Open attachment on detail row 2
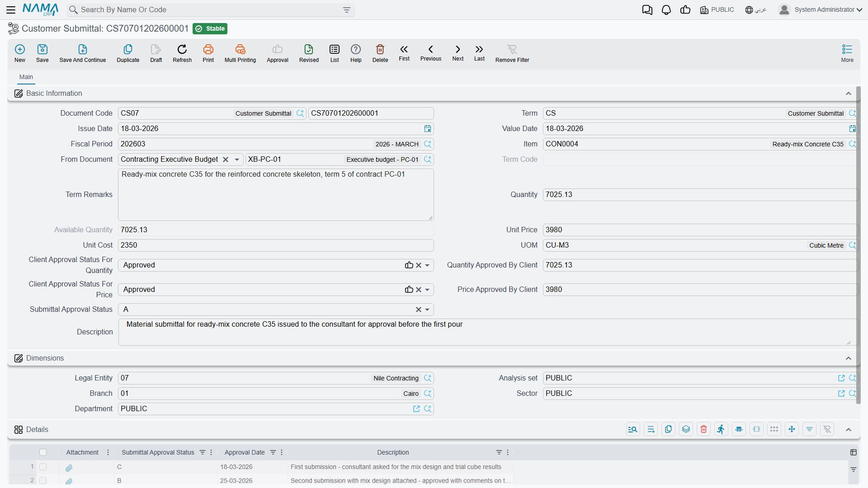The width and height of the screenshot is (868, 488). [x=69, y=481]
